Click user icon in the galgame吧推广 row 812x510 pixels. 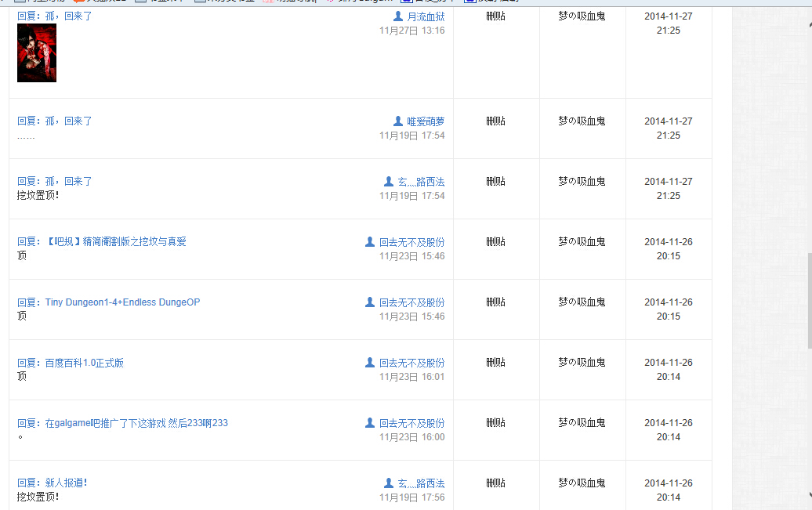370,422
